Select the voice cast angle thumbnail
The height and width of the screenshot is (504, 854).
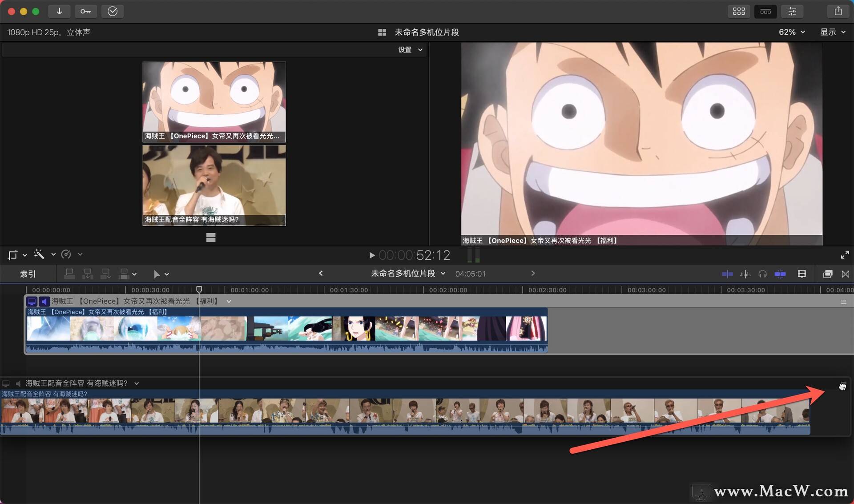[x=214, y=185]
